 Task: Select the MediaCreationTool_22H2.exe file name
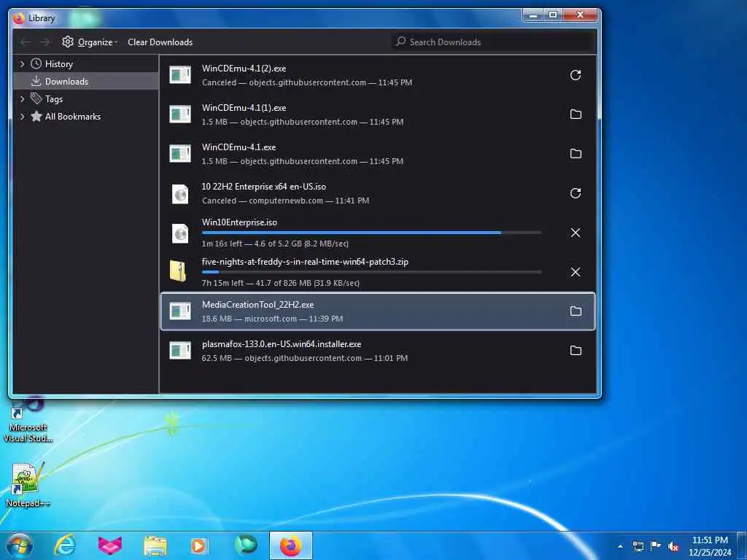coord(258,305)
